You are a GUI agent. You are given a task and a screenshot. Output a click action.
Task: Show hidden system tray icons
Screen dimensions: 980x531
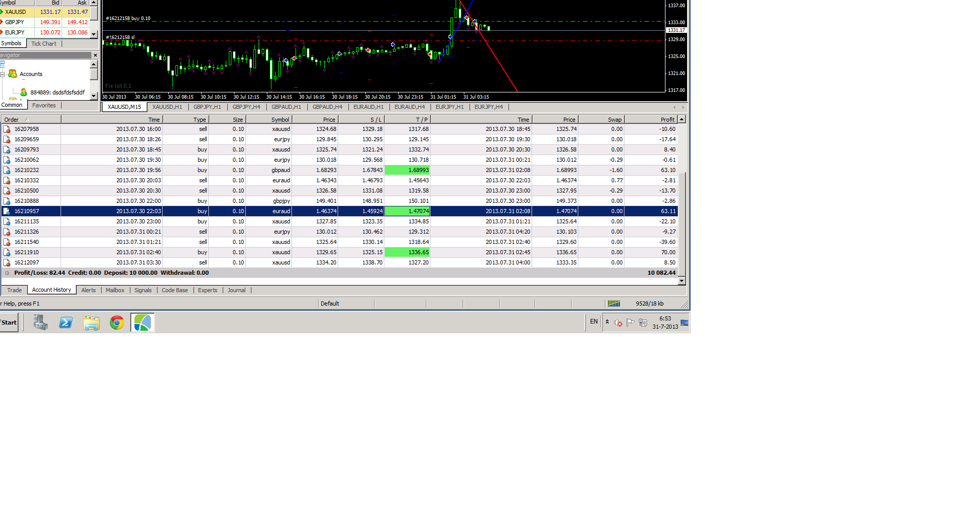[607, 322]
